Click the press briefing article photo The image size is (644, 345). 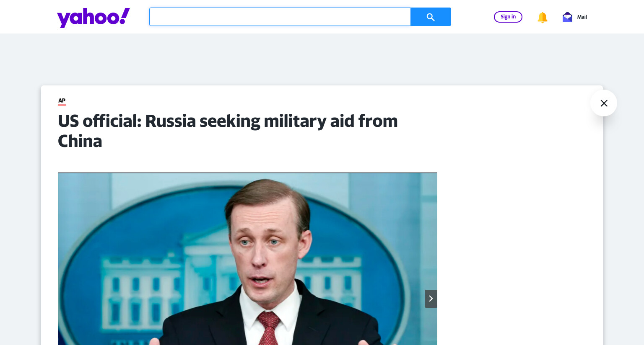pyautogui.click(x=247, y=259)
